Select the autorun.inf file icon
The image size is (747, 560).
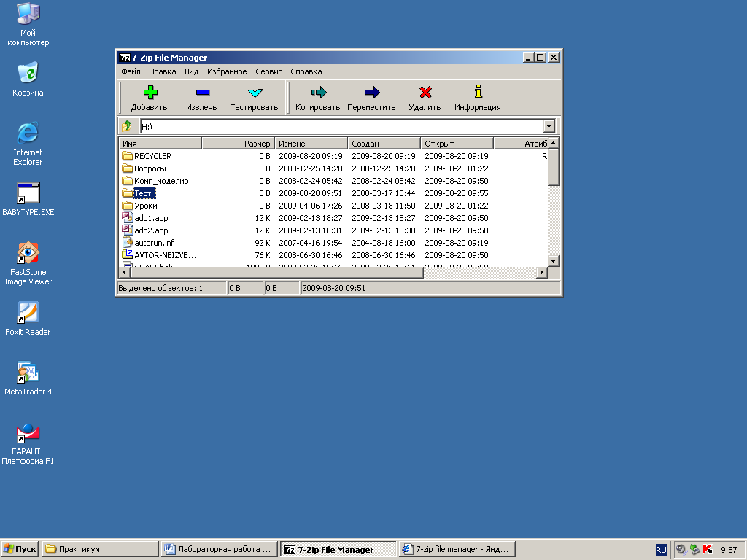pos(127,242)
